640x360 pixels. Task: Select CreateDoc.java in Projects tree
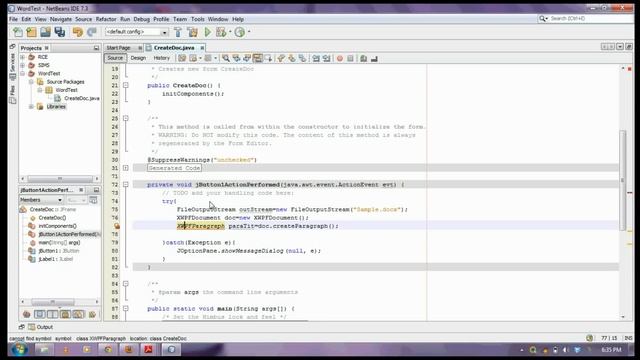(x=81, y=98)
